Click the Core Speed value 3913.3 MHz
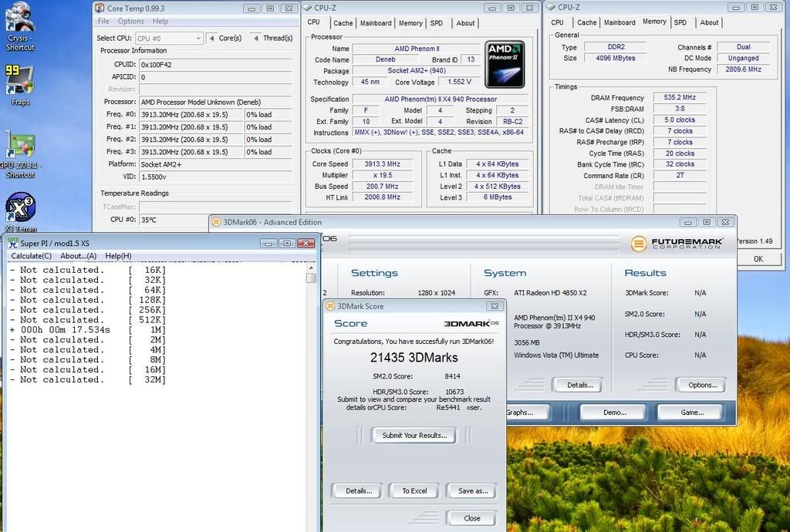Screen dimensions: 790x532 pyautogui.click(x=383, y=164)
